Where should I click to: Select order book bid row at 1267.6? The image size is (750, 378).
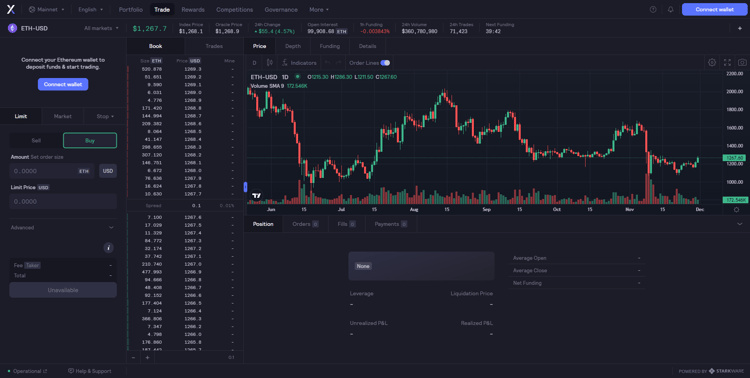185,217
